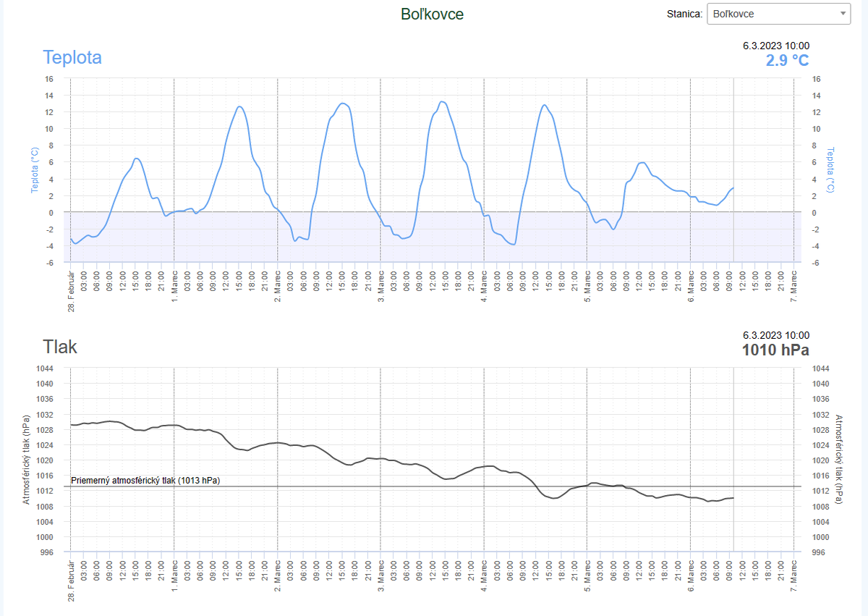Click the lowest temperature dip on 4. Marec
This screenshot has width=868, height=616.
513,245
